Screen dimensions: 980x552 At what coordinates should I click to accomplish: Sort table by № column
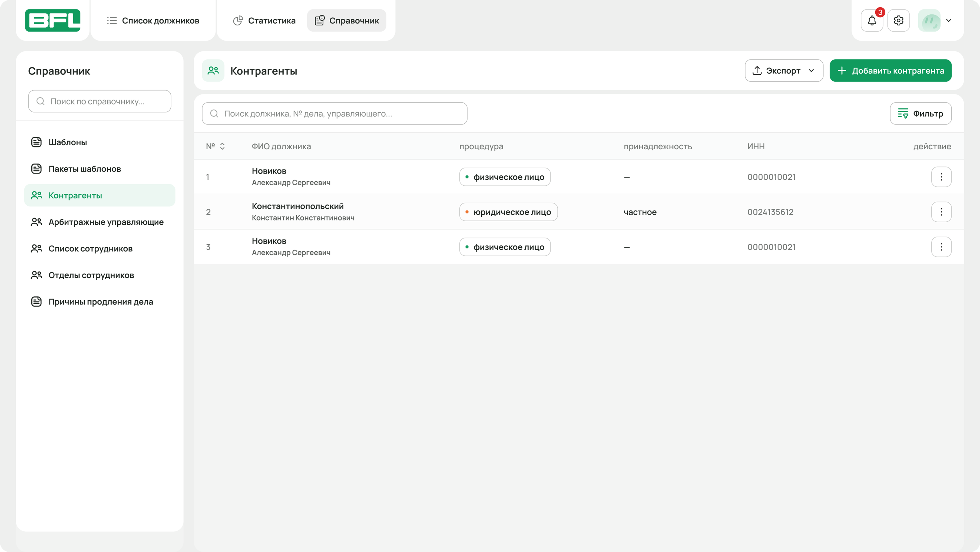click(222, 146)
